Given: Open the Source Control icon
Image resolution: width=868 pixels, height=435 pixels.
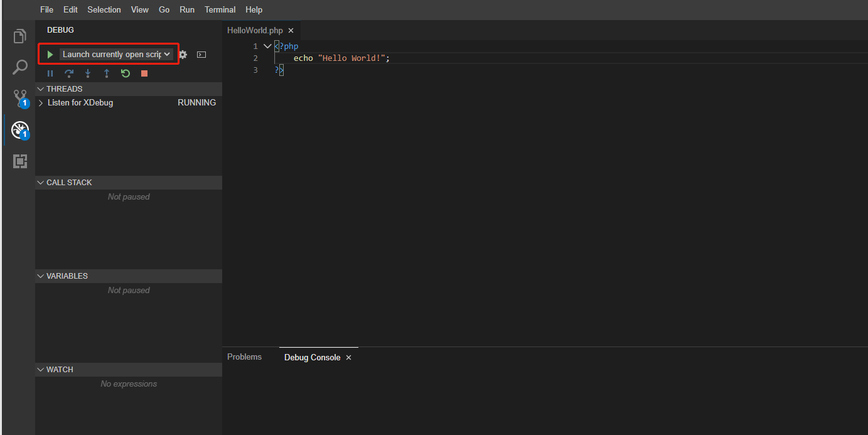Looking at the screenshot, I should [20, 98].
